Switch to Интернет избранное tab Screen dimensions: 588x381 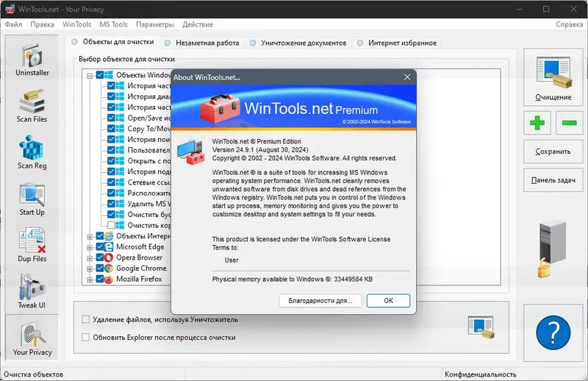[x=397, y=43]
